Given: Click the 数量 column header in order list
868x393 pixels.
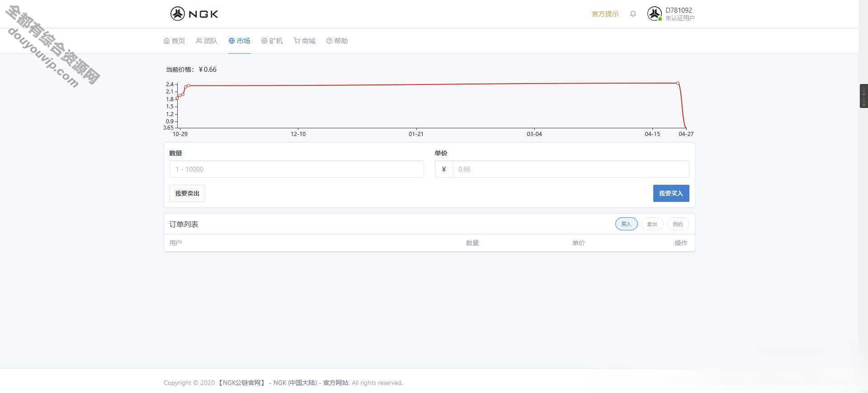Looking at the screenshot, I should tap(472, 243).
